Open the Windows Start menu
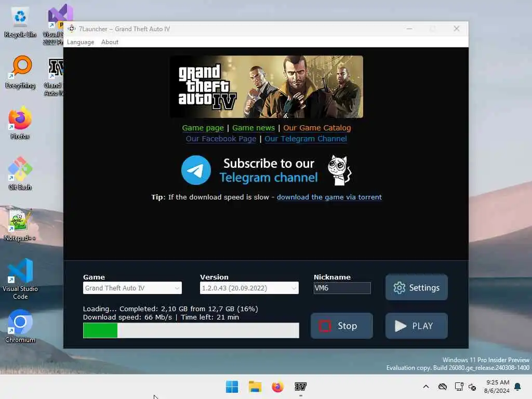 point(232,387)
